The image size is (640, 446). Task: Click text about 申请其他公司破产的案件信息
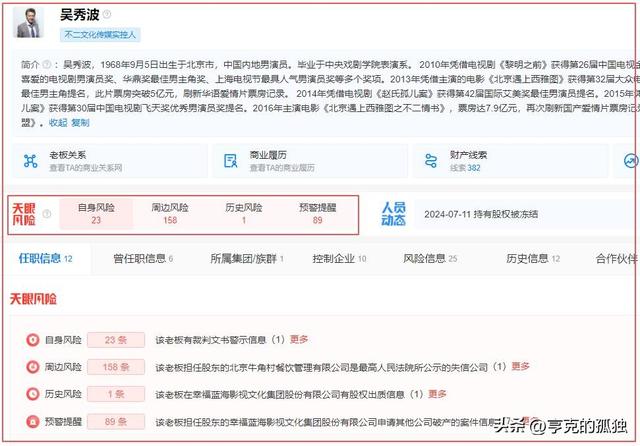(x=327, y=422)
